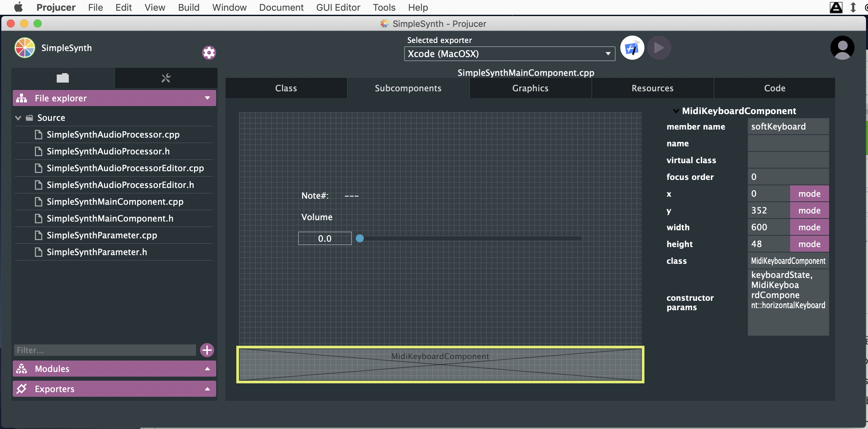
Task: Expand the Modules panel
Action: coord(114,368)
